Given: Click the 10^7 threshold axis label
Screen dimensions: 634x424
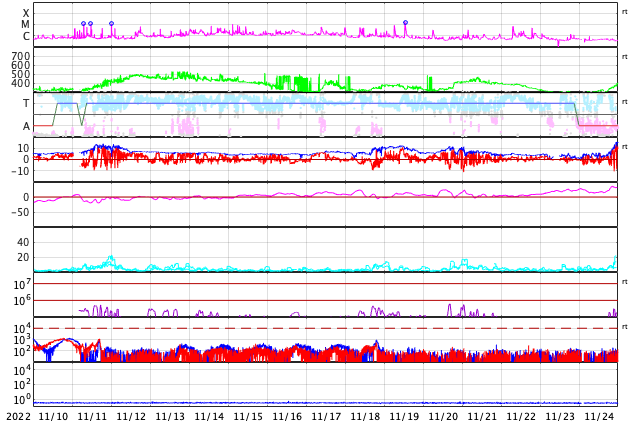Looking at the screenshot, I should point(22,284).
